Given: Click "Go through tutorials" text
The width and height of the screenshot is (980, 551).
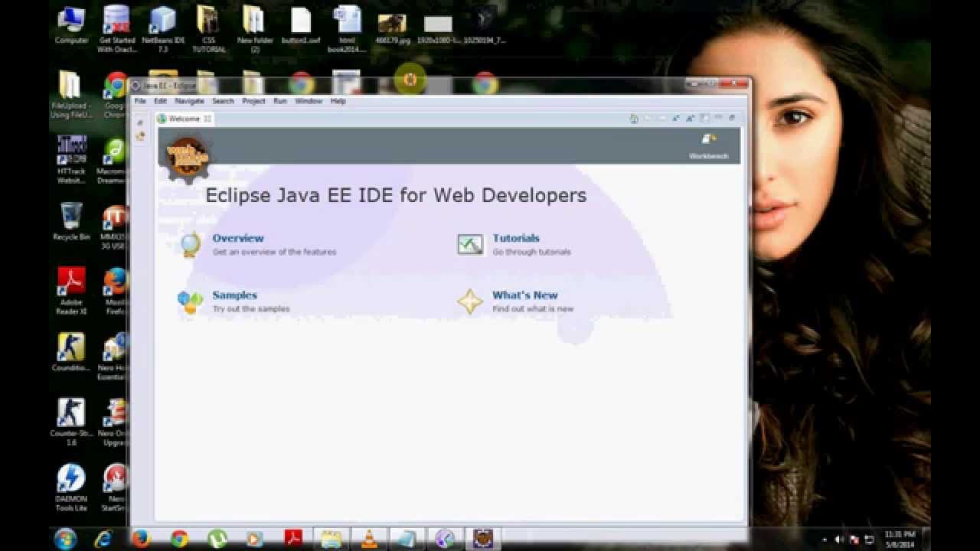Looking at the screenshot, I should pyautogui.click(x=531, y=252).
